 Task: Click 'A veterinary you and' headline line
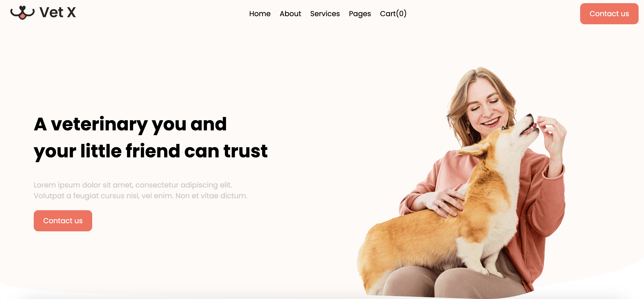point(130,124)
